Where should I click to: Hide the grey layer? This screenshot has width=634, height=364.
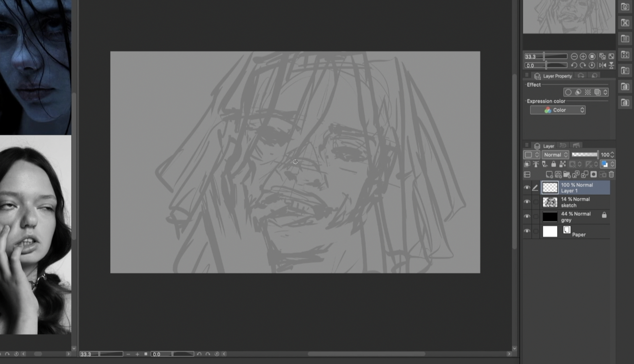[527, 216]
